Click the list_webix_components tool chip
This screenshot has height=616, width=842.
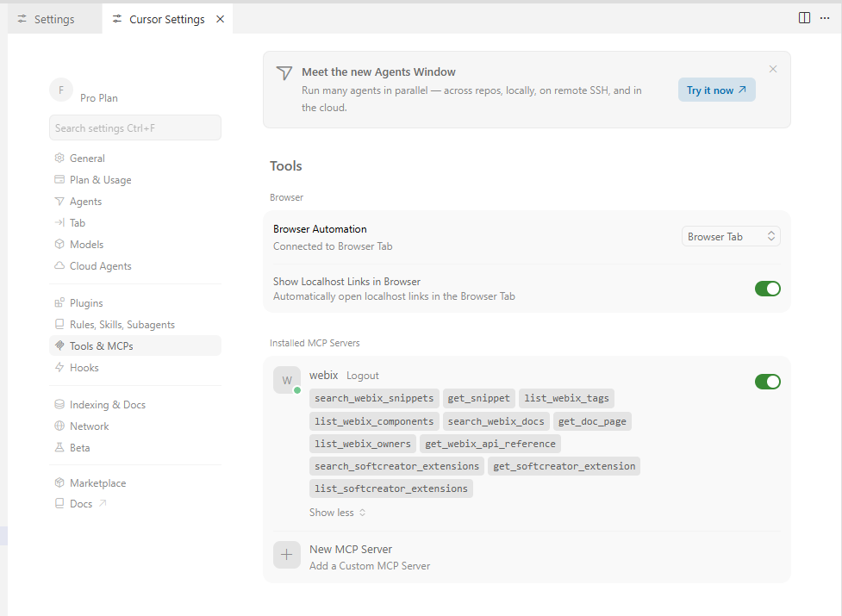tap(374, 421)
